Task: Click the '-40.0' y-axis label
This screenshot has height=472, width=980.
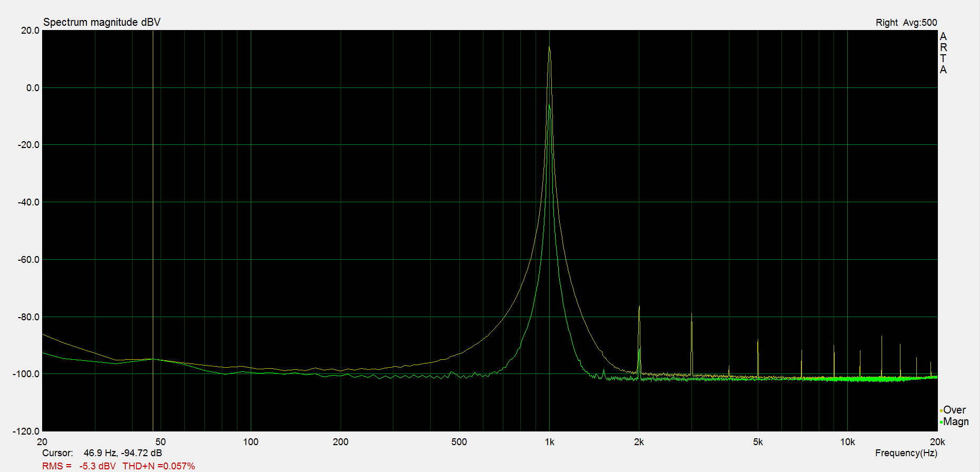Action: coord(28,202)
